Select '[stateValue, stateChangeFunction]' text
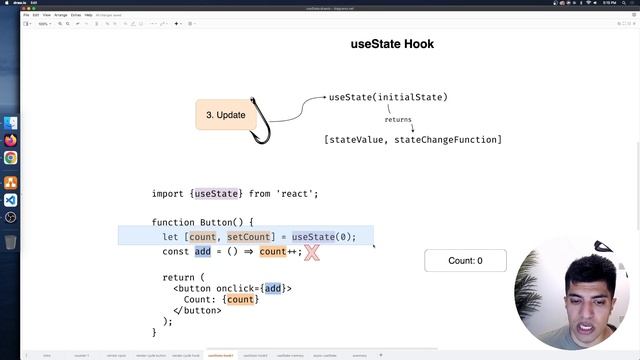 click(x=413, y=140)
